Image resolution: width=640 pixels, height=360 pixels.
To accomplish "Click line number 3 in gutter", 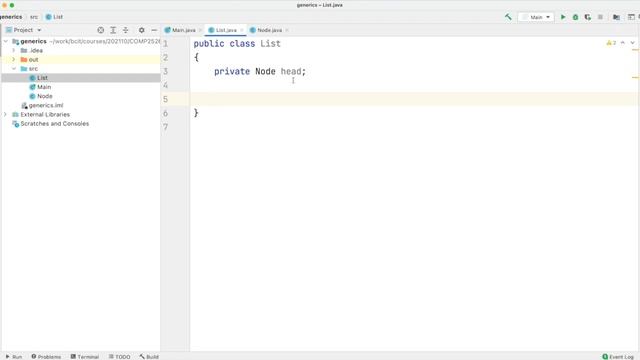I will pyautogui.click(x=165, y=71).
